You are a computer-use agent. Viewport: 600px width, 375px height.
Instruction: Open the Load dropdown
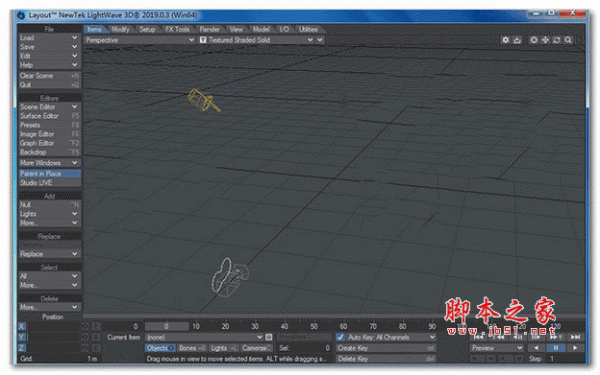coord(49,38)
